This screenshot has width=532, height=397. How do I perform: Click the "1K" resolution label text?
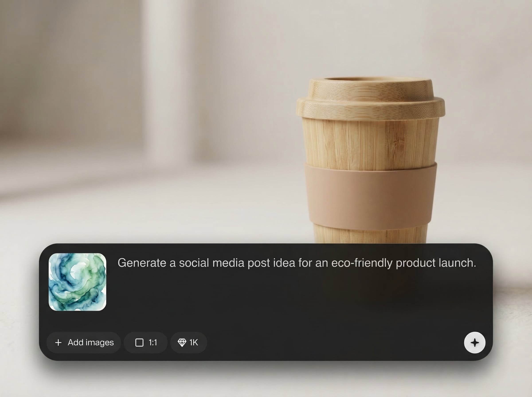(x=194, y=343)
